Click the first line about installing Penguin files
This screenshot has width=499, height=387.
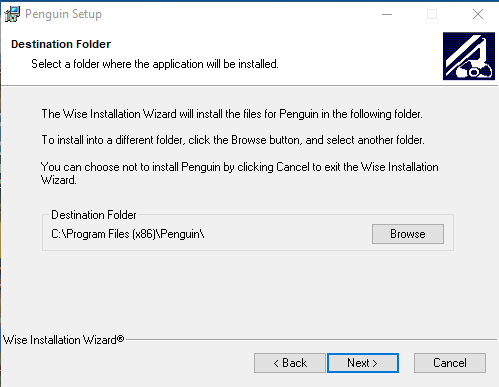pos(232,114)
